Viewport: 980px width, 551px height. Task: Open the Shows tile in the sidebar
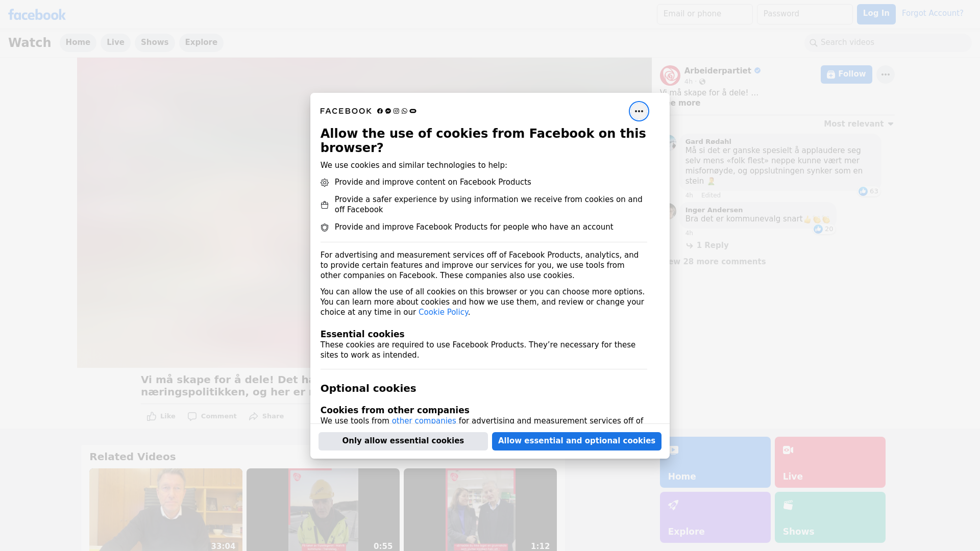830,517
